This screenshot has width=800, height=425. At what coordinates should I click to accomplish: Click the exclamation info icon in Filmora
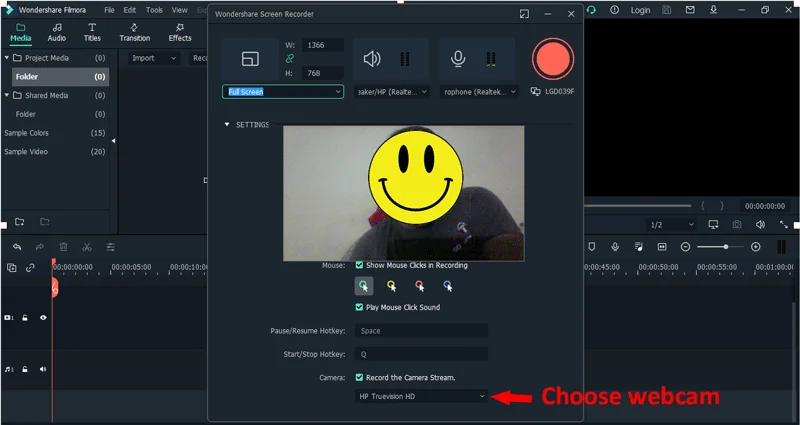(614, 10)
